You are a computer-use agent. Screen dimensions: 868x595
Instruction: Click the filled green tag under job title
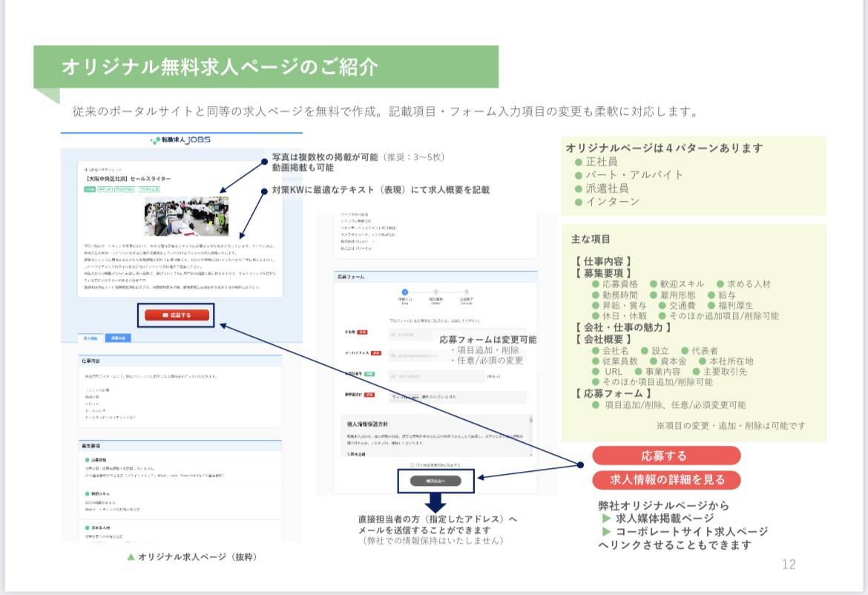coord(89,189)
